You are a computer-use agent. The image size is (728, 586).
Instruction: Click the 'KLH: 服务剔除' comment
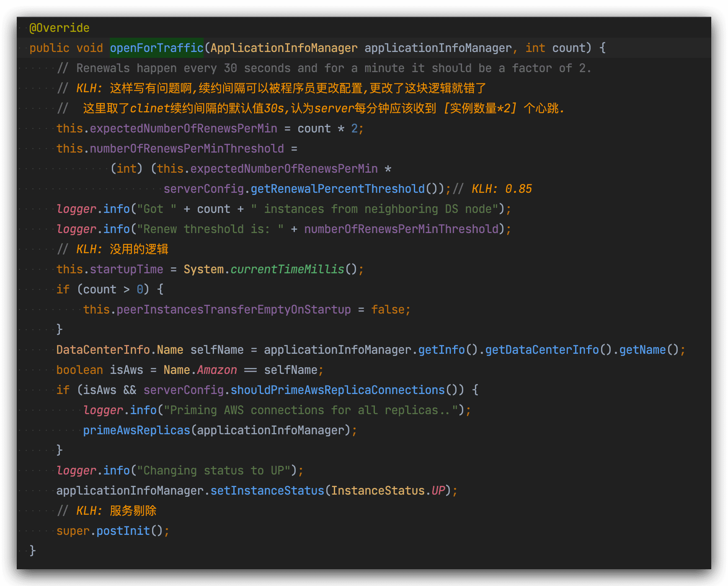pyautogui.click(x=106, y=511)
